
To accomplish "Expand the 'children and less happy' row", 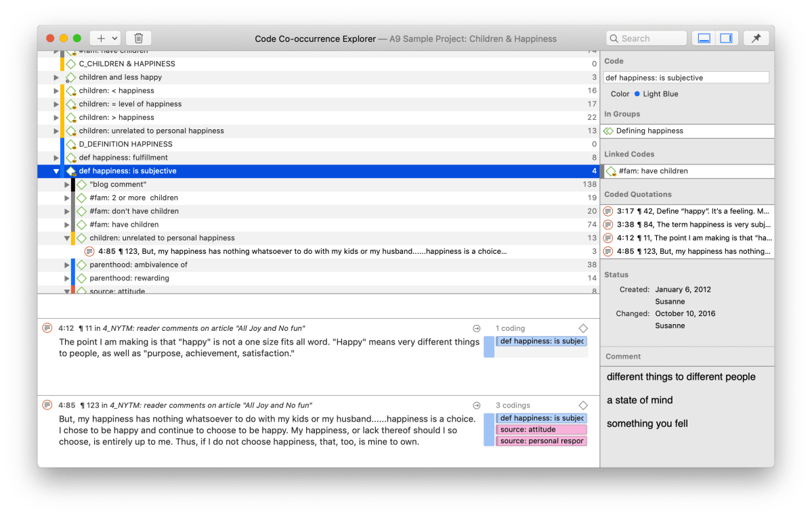I will tap(56, 77).
